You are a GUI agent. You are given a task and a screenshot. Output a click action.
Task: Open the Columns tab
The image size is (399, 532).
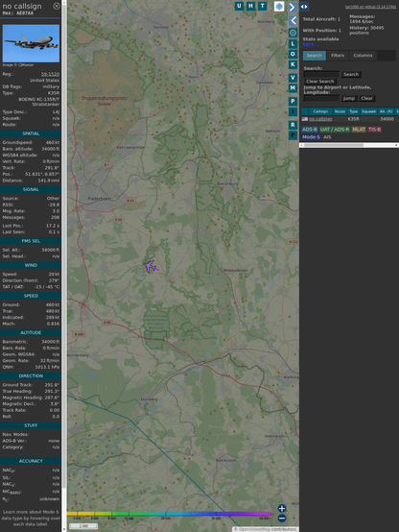pos(364,56)
